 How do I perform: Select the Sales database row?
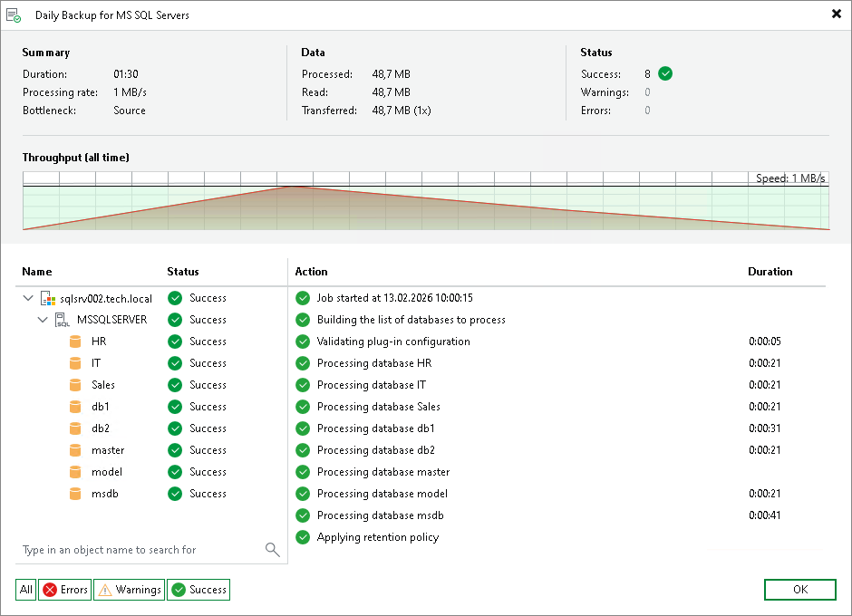pos(150,385)
